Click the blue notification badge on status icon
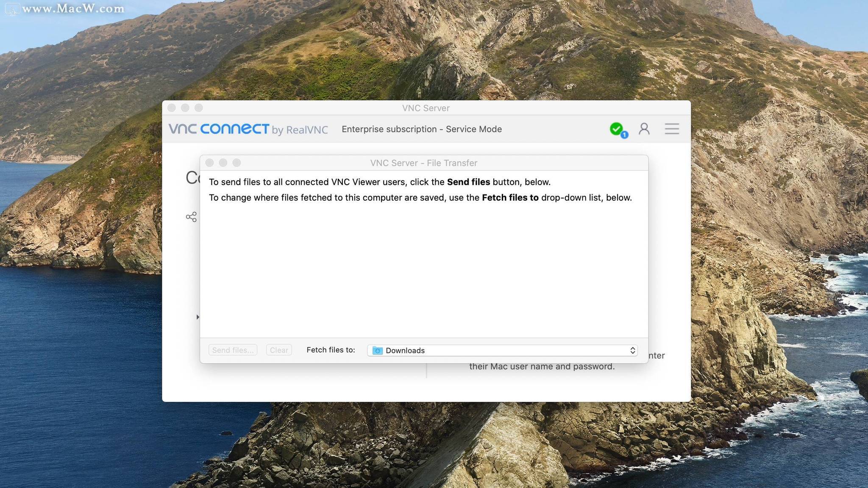 (x=624, y=135)
